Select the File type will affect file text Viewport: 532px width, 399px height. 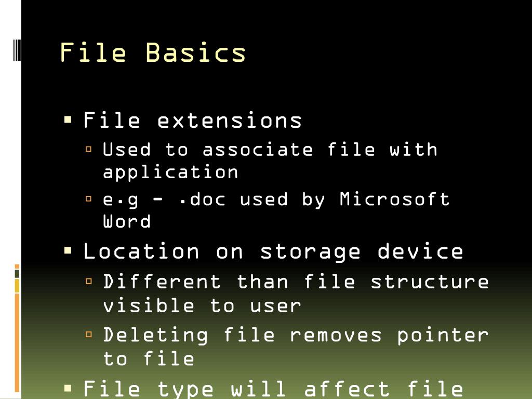point(273,389)
